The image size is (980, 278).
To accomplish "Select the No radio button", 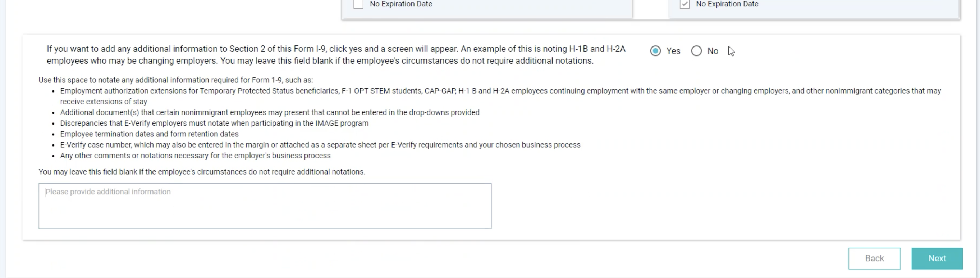I will (696, 51).
